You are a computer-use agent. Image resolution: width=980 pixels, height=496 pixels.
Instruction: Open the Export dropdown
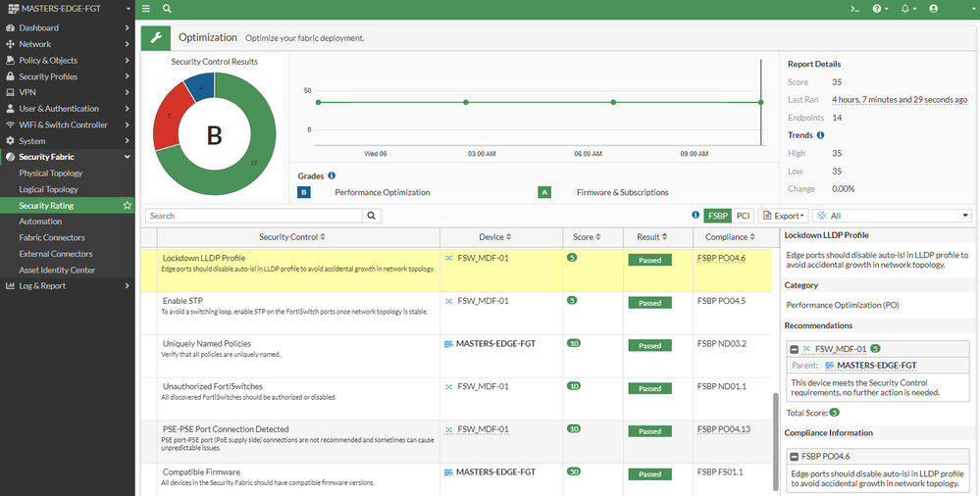(786, 216)
